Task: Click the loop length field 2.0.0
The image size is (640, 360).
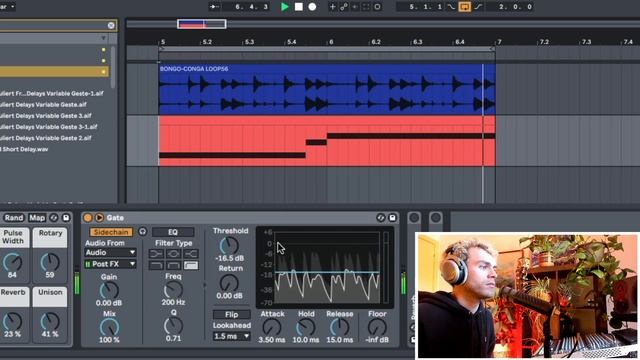Action: [x=516, y=7]
